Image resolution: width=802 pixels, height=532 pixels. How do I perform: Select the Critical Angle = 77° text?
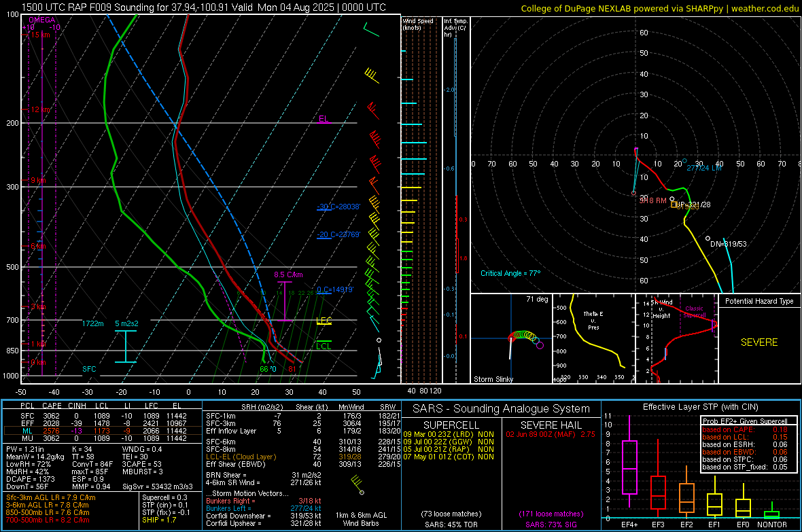[510, 273]
